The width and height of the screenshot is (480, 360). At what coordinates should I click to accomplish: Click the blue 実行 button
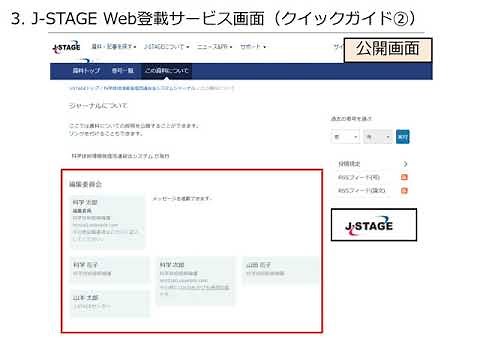point(403,137)
